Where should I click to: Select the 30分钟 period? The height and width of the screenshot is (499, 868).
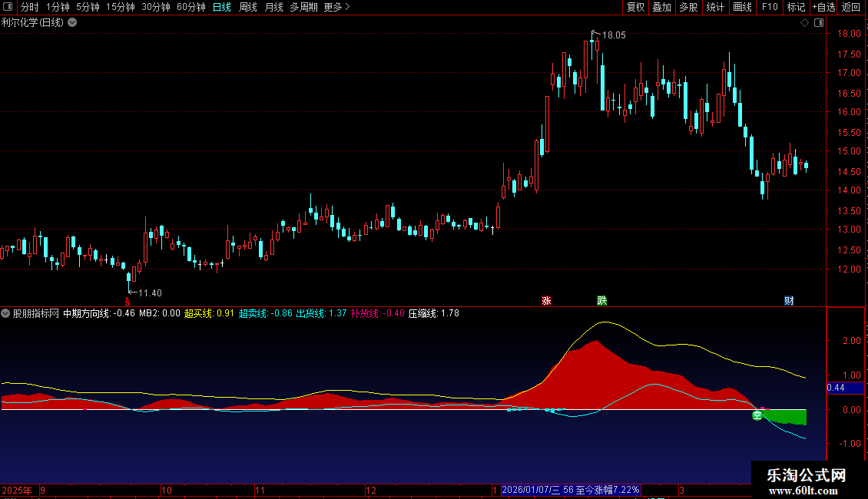click(156, 7)
